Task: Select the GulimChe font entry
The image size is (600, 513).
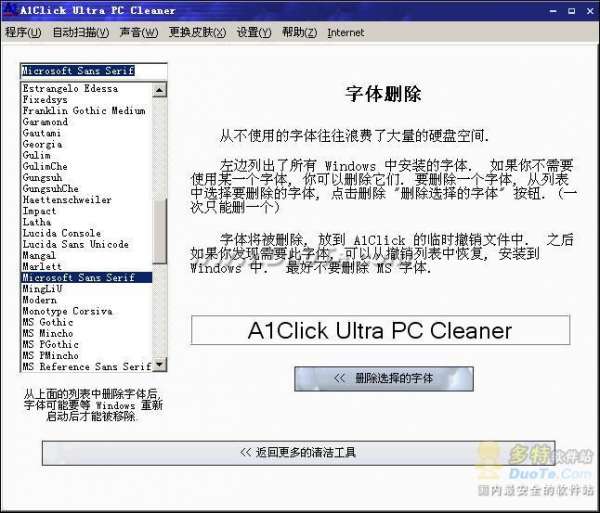Action: [86, 166]
